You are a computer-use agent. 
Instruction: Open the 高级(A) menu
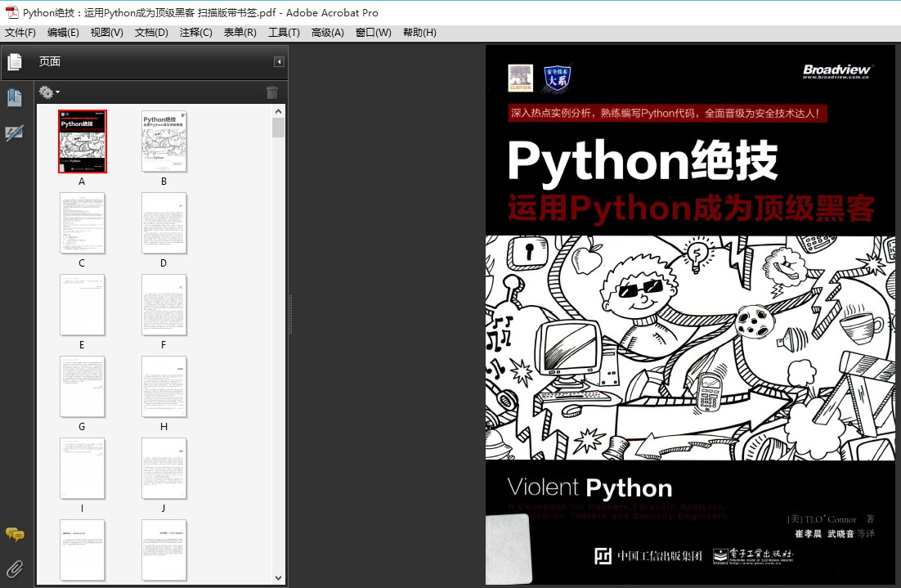pyautogui.click(x=328, y=33)
